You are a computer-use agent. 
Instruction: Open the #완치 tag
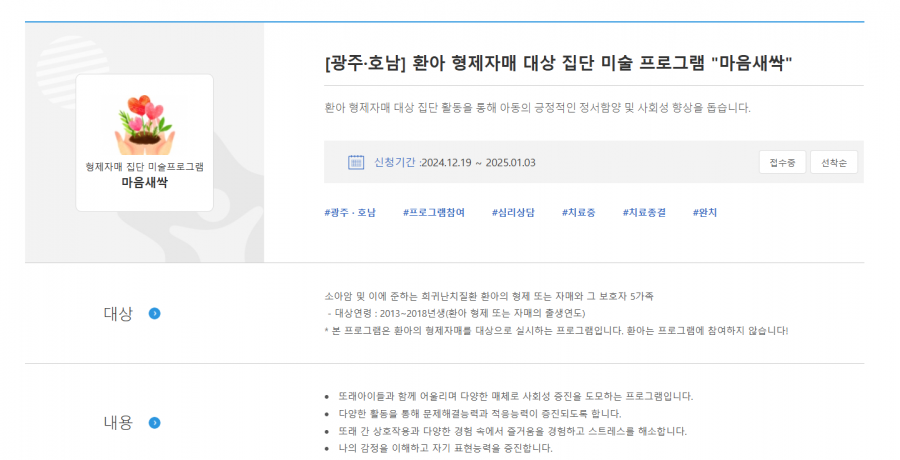click(705, 212)
